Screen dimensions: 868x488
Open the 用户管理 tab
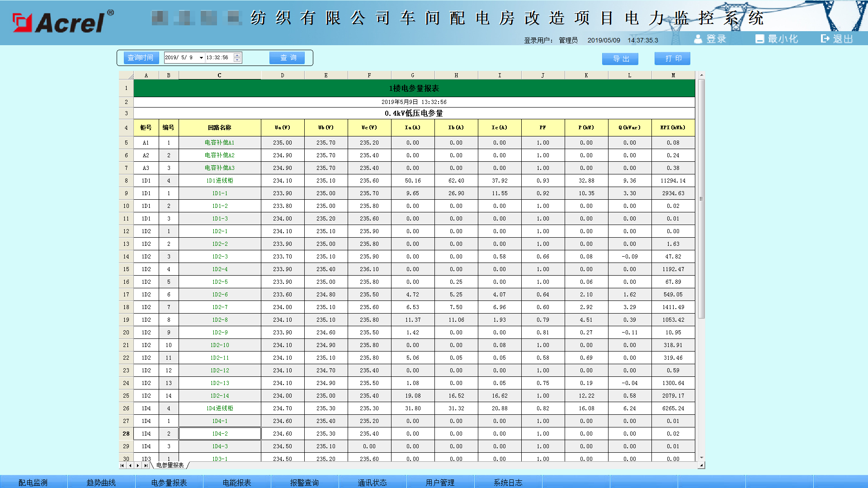pyautogui.click(x=440, y=482)
